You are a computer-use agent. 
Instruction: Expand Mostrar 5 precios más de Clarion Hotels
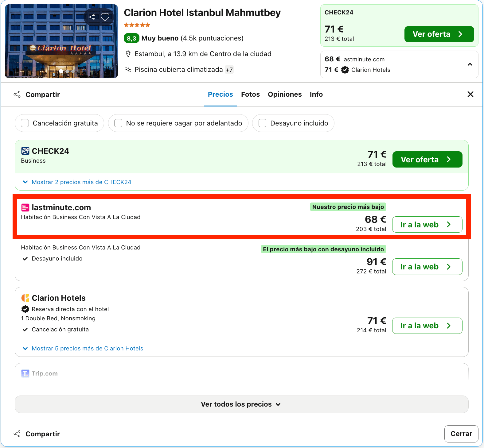[83, 349]
